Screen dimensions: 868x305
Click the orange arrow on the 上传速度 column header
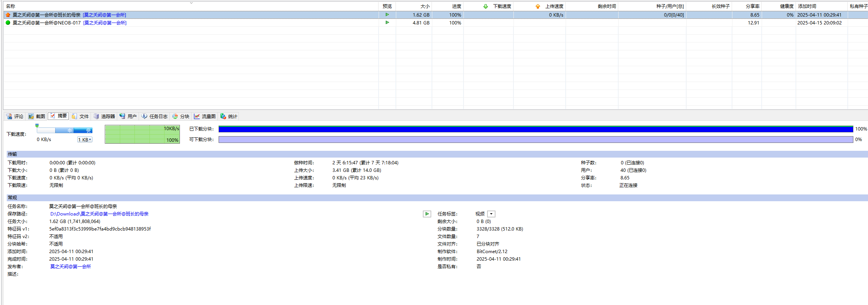538,6
